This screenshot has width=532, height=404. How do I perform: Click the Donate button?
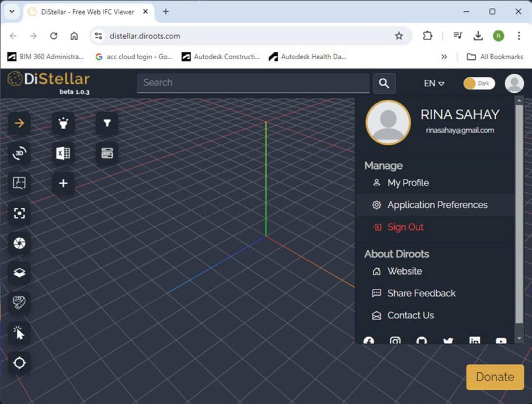click(495, 377)
